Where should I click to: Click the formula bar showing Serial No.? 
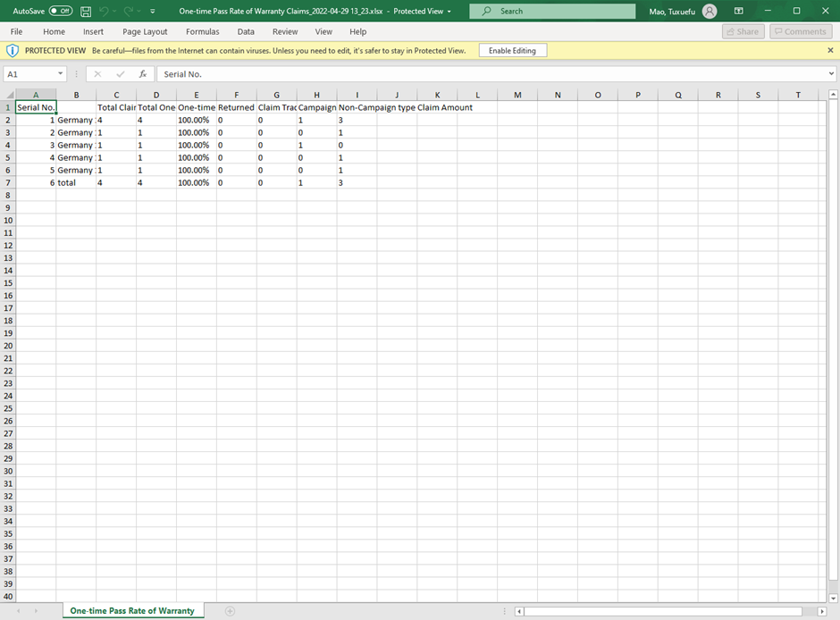tap(491, 74)
